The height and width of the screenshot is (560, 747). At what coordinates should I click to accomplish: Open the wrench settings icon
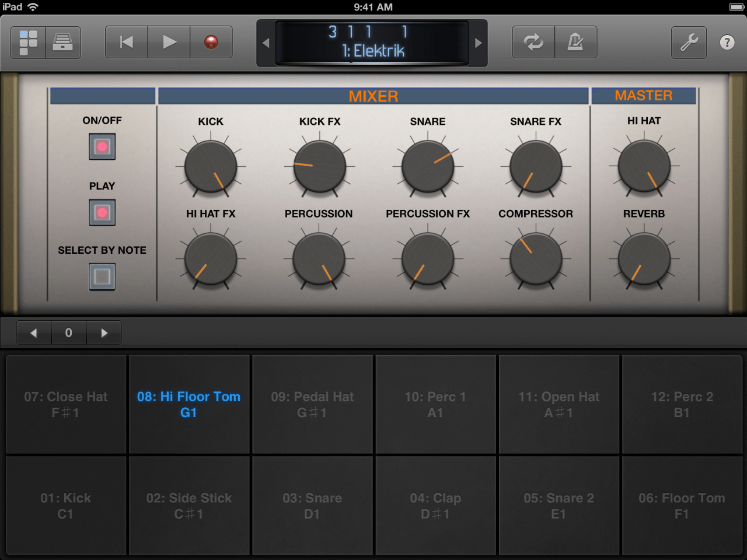(x=689, y=42)
